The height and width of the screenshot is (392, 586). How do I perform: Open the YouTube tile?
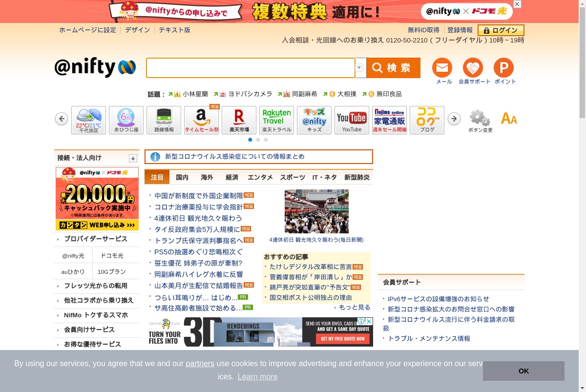pos(352,120)
